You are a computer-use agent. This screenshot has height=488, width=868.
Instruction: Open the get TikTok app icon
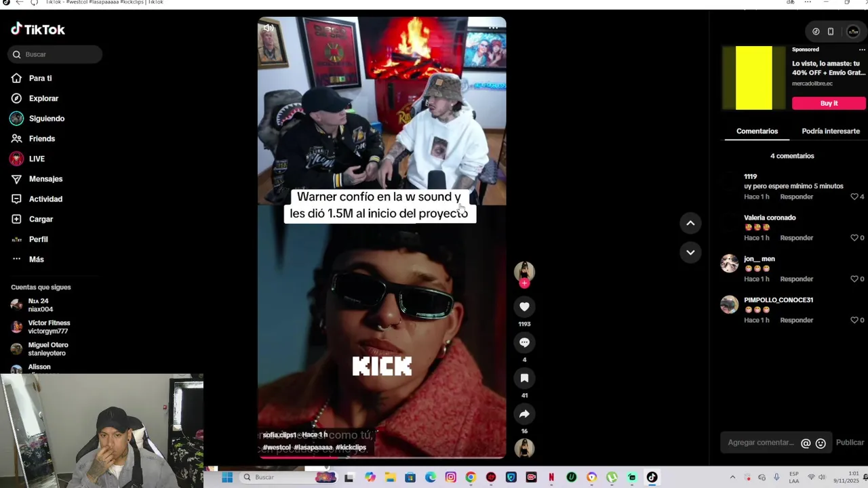pos(816,31)
